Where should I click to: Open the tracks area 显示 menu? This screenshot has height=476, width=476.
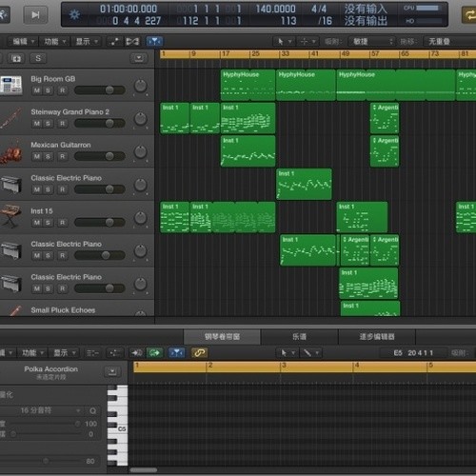pyautogui.click(x=87, y=42)
